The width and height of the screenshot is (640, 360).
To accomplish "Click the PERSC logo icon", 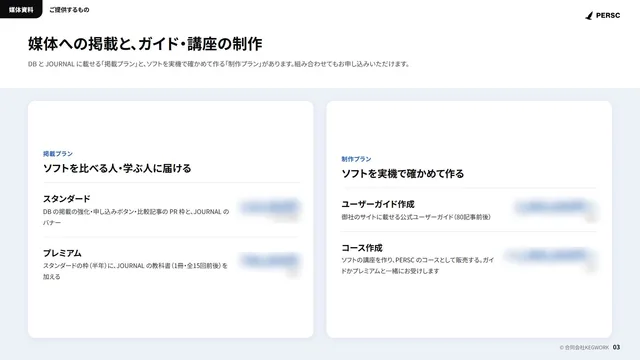I will point(589,16).
